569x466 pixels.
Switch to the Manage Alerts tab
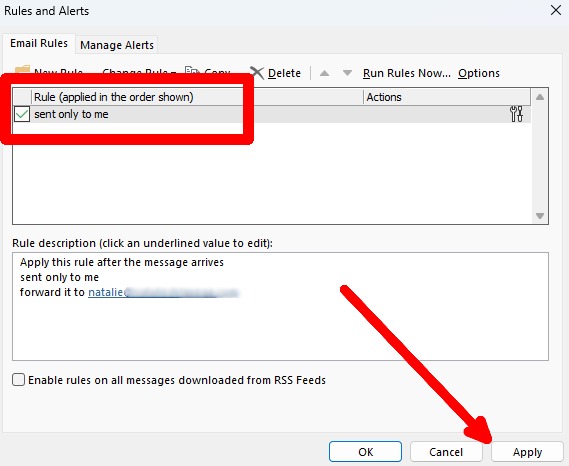(x=117, y=45)
